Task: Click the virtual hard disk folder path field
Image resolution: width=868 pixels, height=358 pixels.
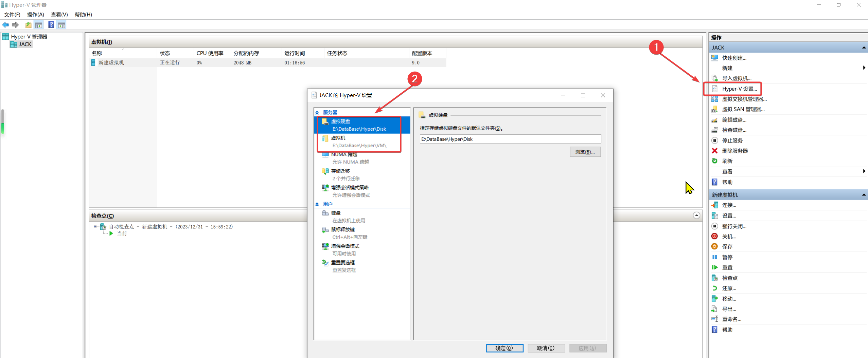Action: pyautogui.click(x=510, y=139)
